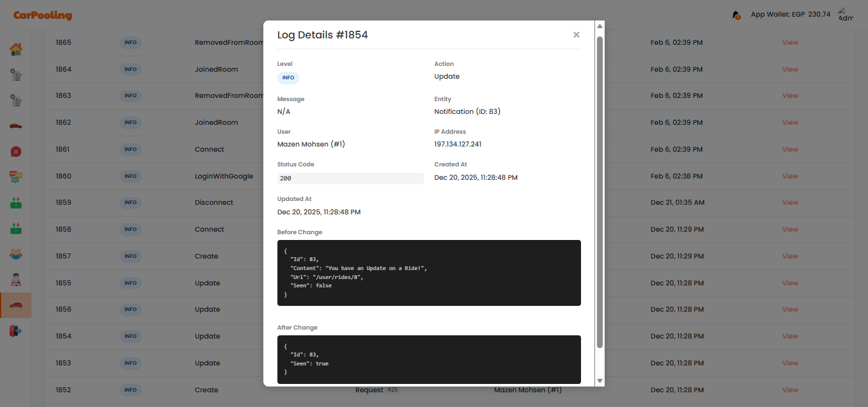The image size is (868, 407).
Task: Click the red X cancelled icon in sidebar
Action: coord(16,152)
